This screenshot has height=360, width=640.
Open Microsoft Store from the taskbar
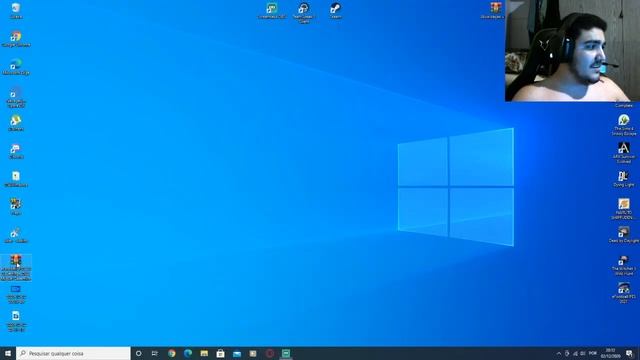click(220, 353)
